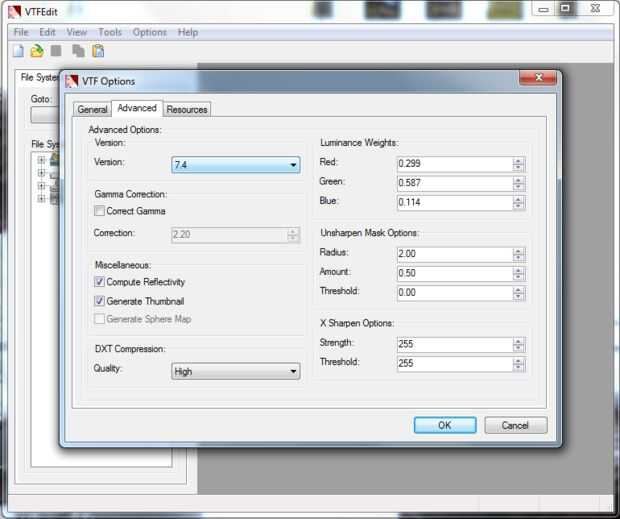
Task: Click the Blue weight spinner arrows
Action: [x=518, y=203]
